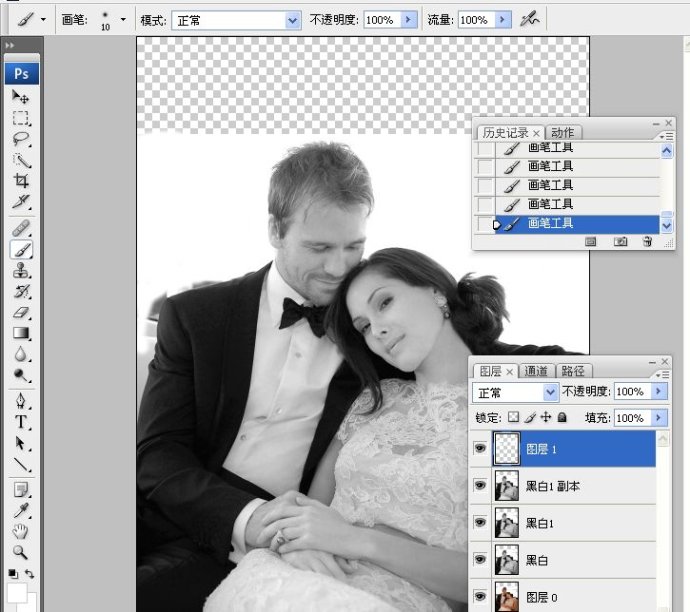Select the Line tool
Screen dimensions: 690x612
coord(20,464)
